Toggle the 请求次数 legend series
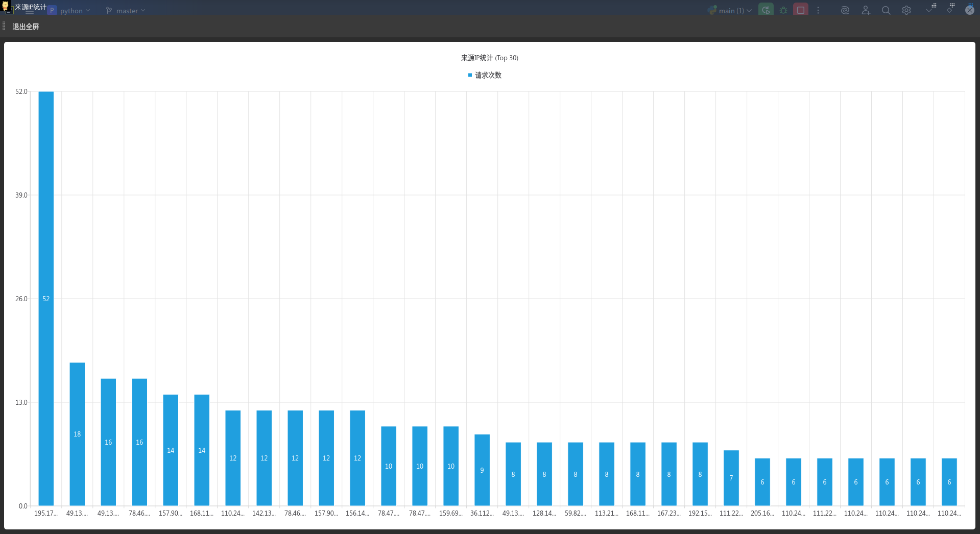The height and width of the screenshot is (534, 980). 485,75
